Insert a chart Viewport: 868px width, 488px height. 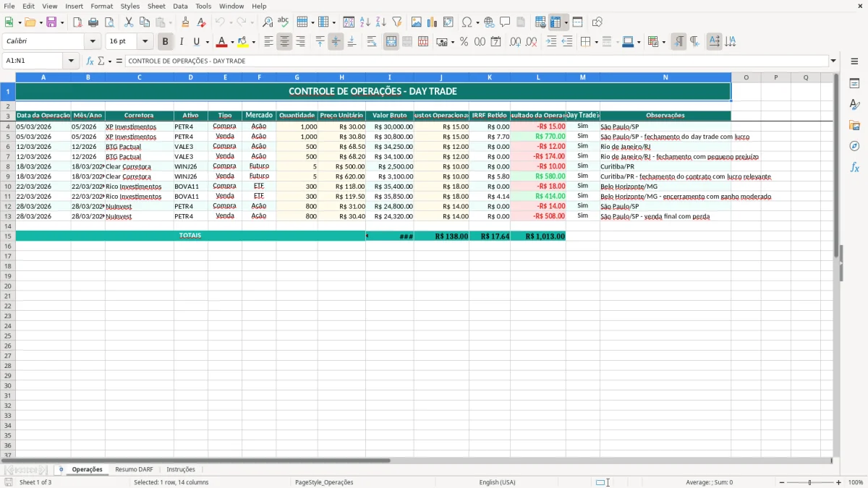point(432,22)
